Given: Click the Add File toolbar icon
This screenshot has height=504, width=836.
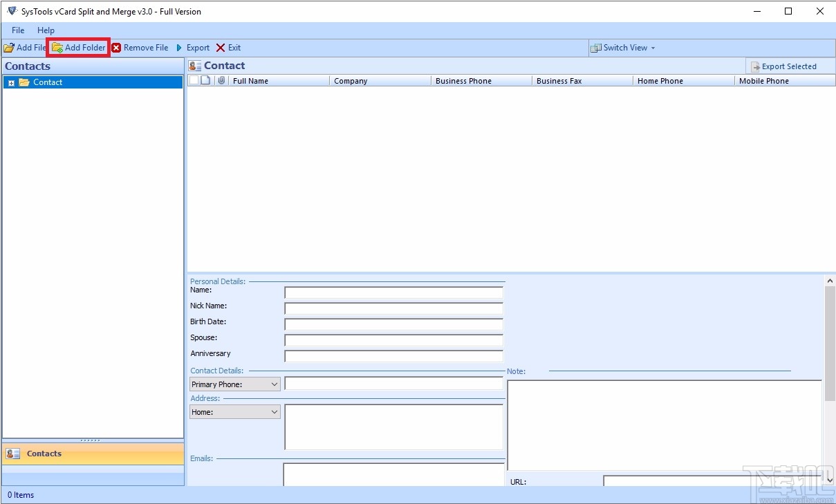Looking at the screenshot, I should [x=8, y=48].
